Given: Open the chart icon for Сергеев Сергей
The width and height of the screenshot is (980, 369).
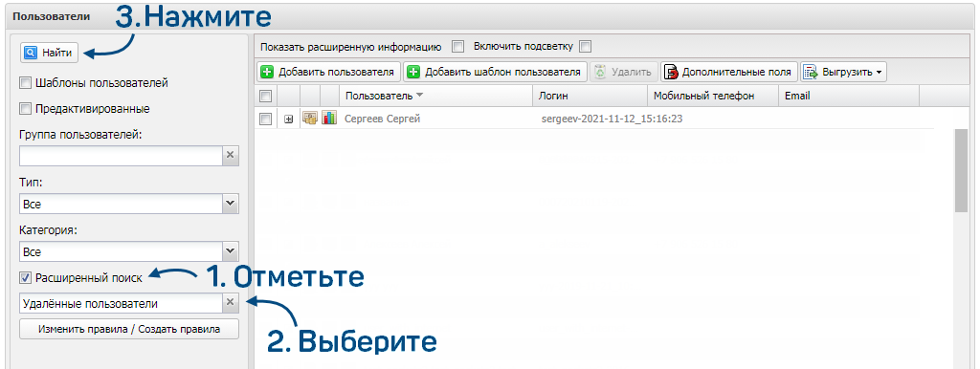Looking at the screenshot, I should click(x=329, y=118).
